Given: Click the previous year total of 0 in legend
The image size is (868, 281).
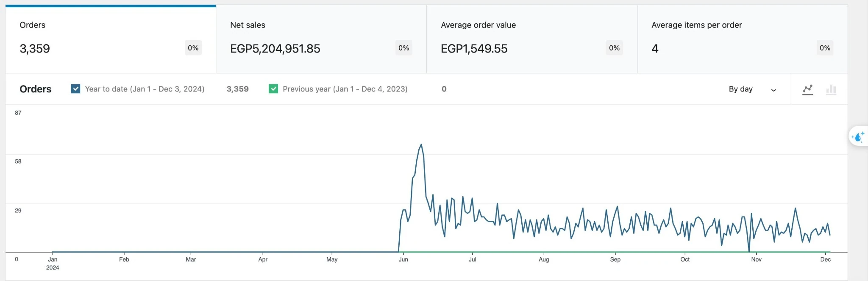Looking at the screenshot, I should coord(444,89).
